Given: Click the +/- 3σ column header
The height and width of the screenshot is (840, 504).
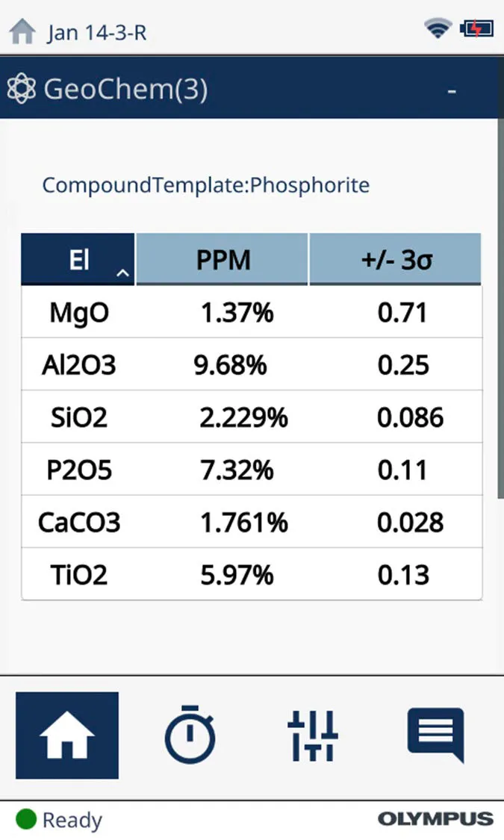Looking at the screenshot, I should 395,260.
